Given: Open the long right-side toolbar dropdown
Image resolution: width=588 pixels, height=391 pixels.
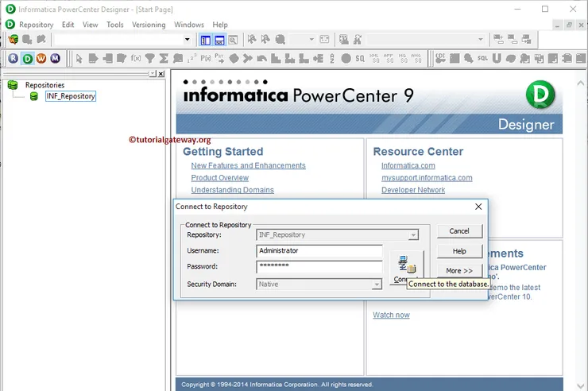Looking at the screenshot, I should 481,40.
